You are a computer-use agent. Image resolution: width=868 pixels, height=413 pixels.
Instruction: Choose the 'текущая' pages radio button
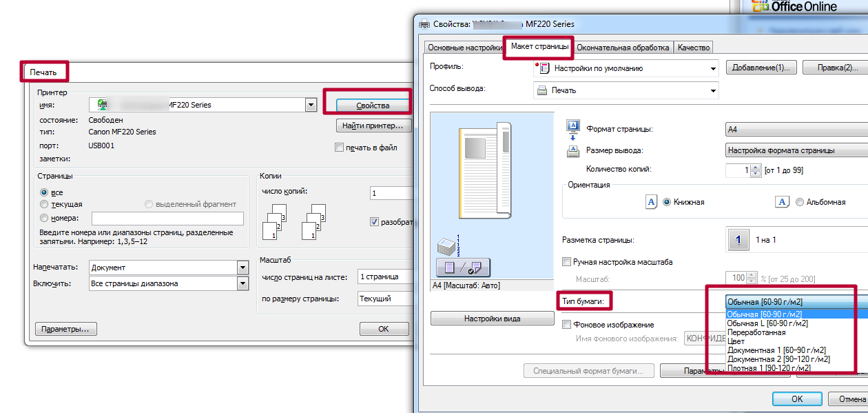coord(45,205)
